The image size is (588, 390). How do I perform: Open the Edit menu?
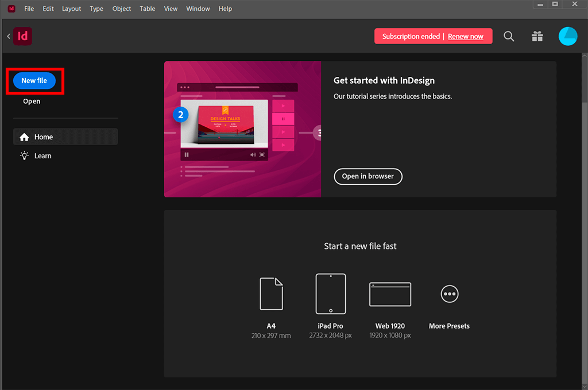click(48, 9)
